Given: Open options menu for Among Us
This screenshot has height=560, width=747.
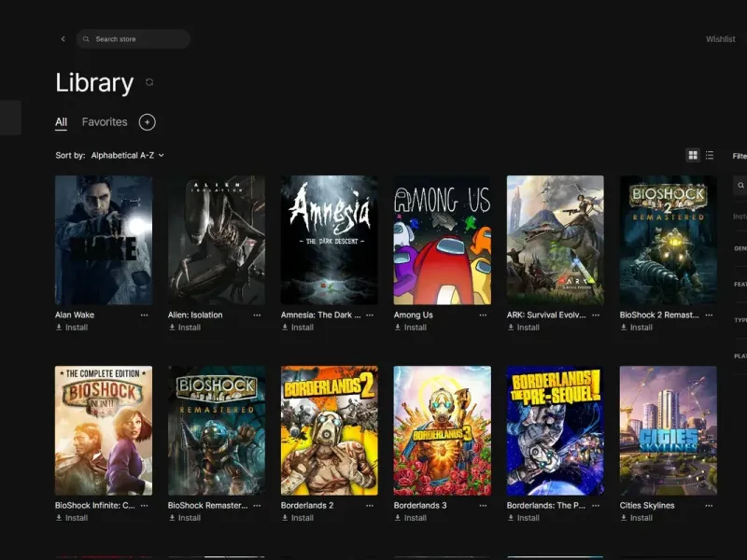Looking at the screenshot, I should tap(483, 315).
